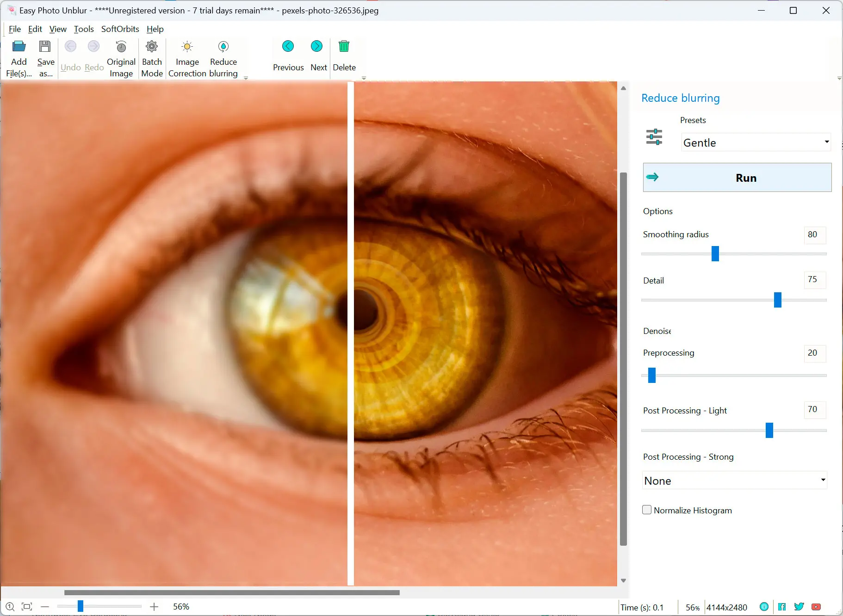Open the View menu

(x=58, y=29)
